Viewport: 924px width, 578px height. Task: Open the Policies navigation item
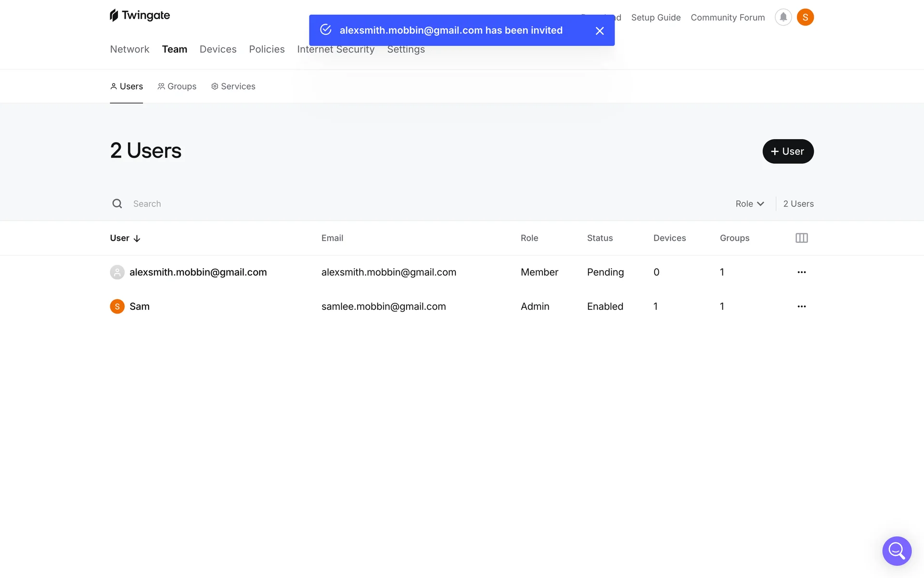[267, 49]
